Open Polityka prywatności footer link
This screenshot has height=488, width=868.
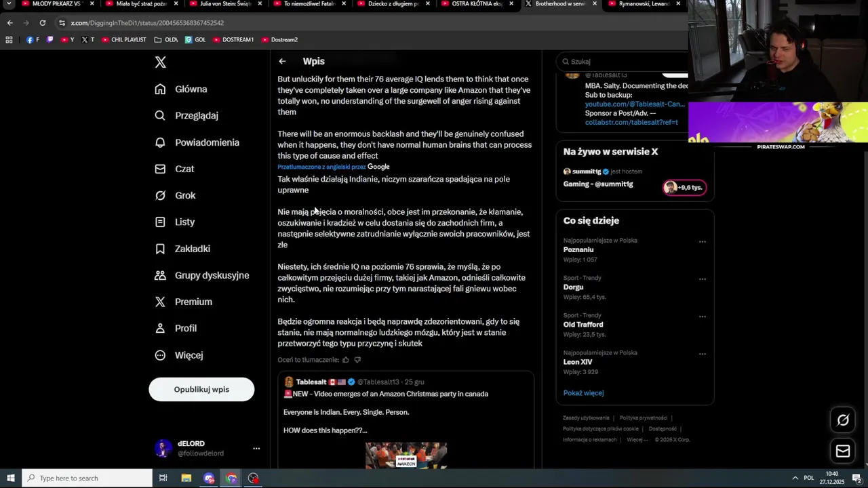644,418
